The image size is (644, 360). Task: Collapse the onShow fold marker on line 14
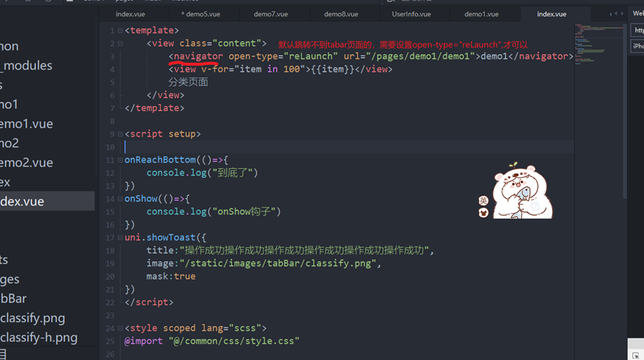point(120,199)
